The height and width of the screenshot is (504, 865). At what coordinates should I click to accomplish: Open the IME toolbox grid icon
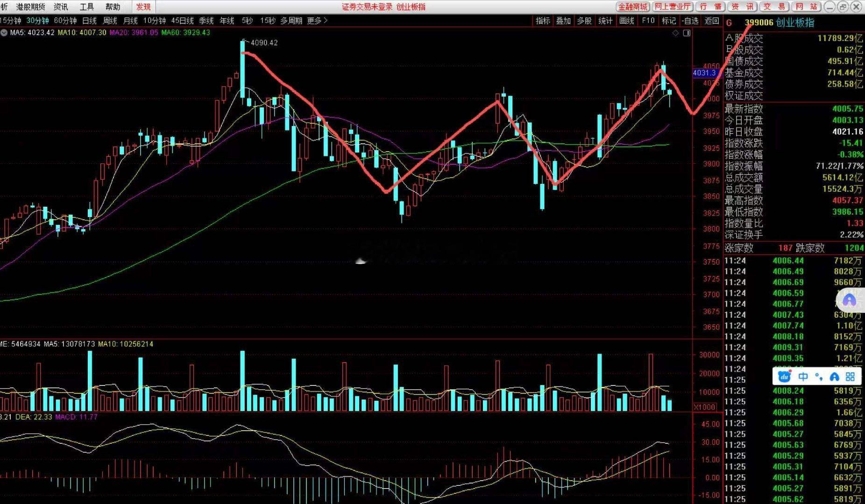coord(850,377)
